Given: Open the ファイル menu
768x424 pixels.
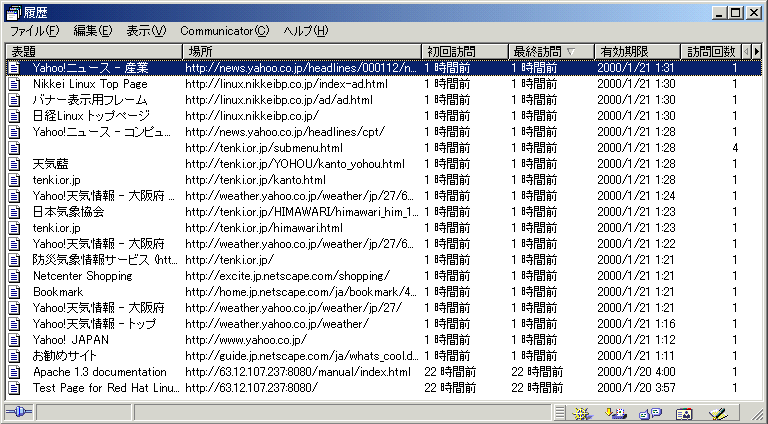Looking at the screenshot, I should click(x=35, y=31).
